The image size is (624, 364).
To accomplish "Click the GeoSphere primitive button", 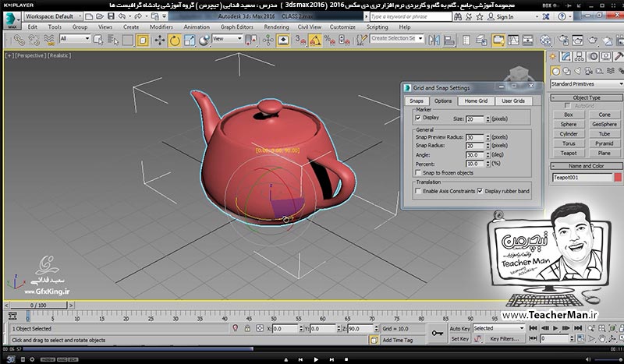I will coord(604,124).
